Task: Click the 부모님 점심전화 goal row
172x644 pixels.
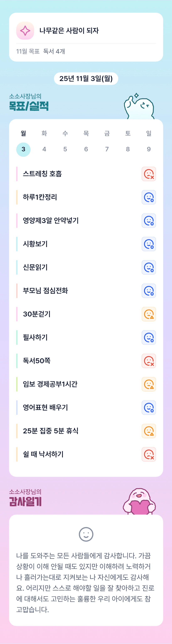Action: (x=46, y=291)
